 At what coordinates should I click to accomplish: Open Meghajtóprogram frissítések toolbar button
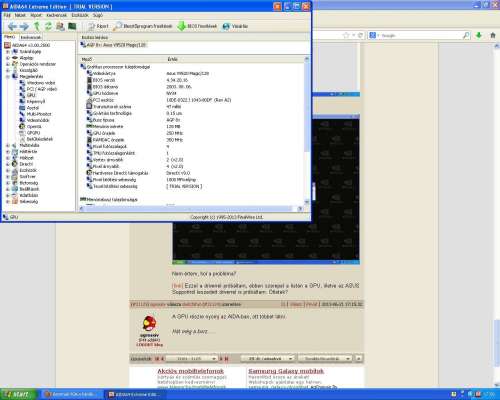click(x=143, y=26)
